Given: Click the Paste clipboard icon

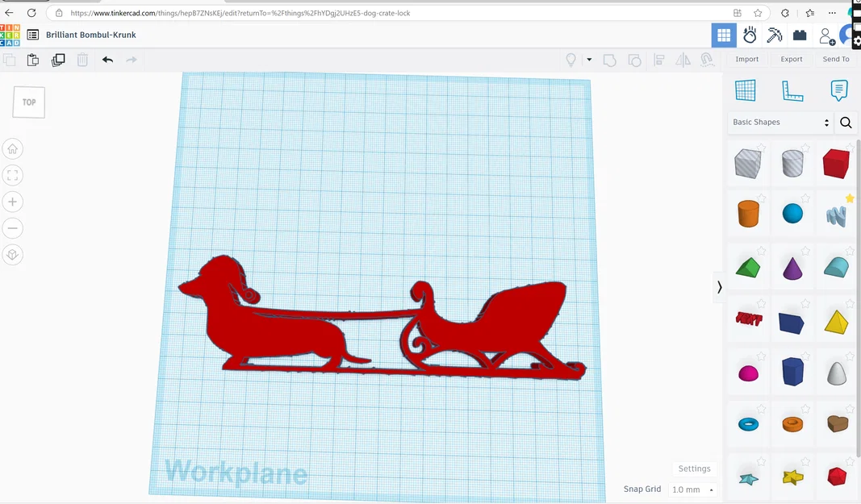Looking at the screenshot, I should [33, 60].
